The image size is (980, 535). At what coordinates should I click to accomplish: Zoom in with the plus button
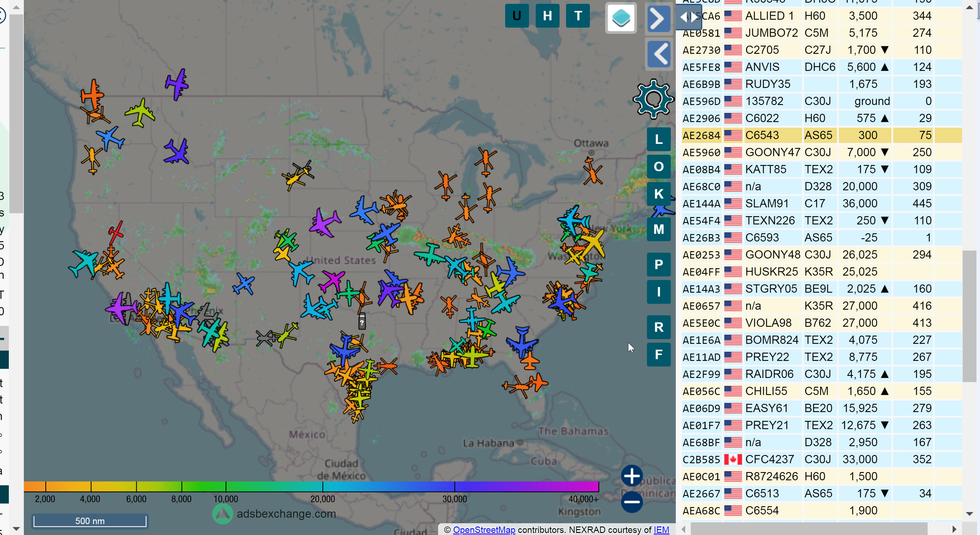(x=632, y=476)
